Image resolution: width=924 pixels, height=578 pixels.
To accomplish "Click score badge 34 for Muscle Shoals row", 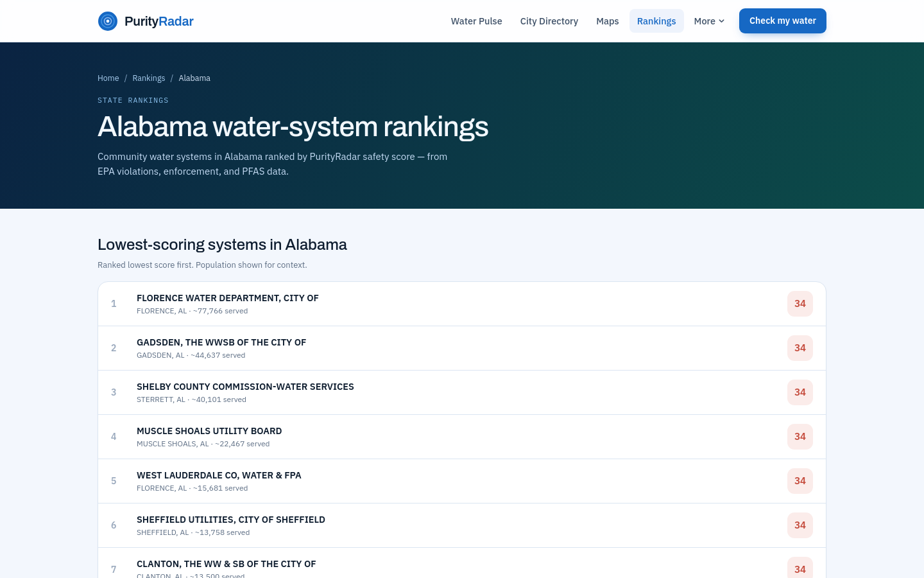I will (x=800, y=437).
